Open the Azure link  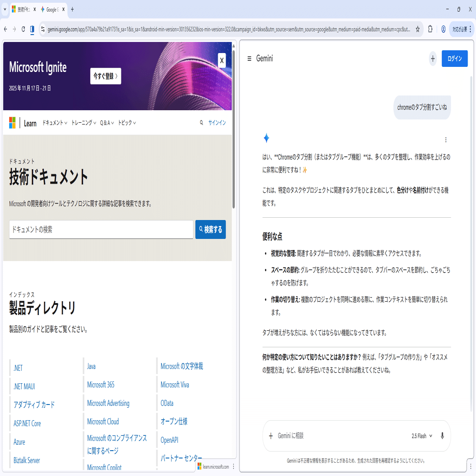click(x=19, y=442)
